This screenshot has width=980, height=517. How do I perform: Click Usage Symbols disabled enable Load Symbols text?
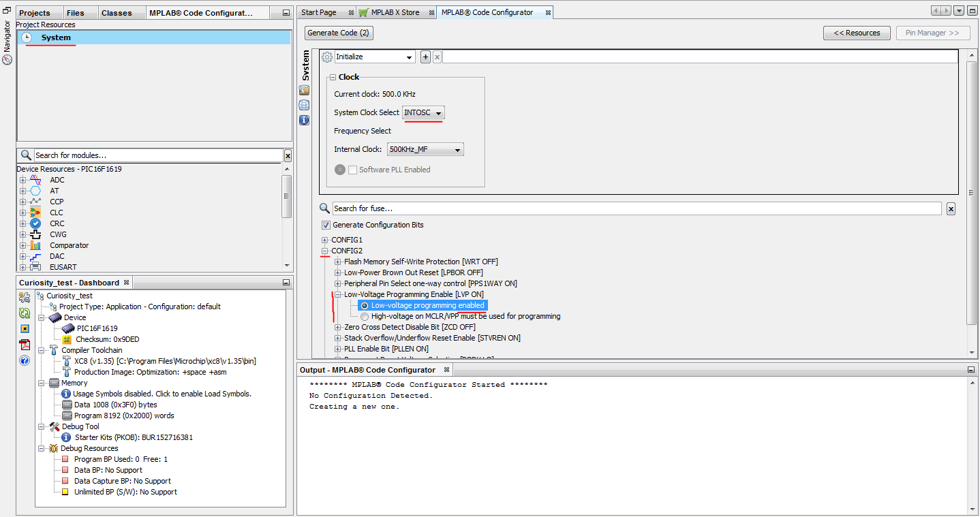(162, 394)
